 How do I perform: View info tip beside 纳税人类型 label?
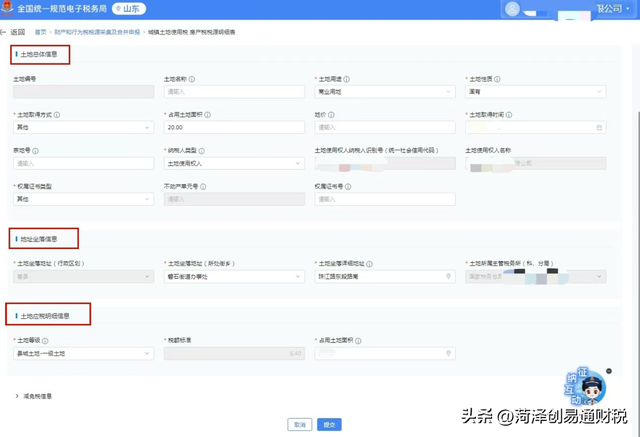pos(202,151)
